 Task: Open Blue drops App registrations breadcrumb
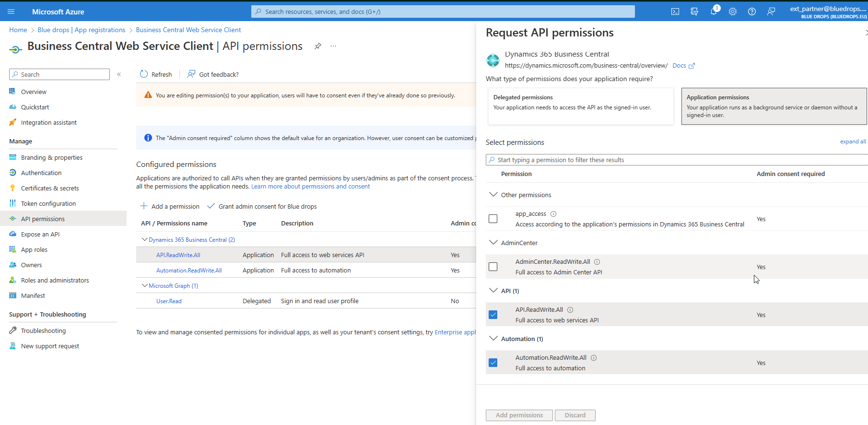coord(82,30)
